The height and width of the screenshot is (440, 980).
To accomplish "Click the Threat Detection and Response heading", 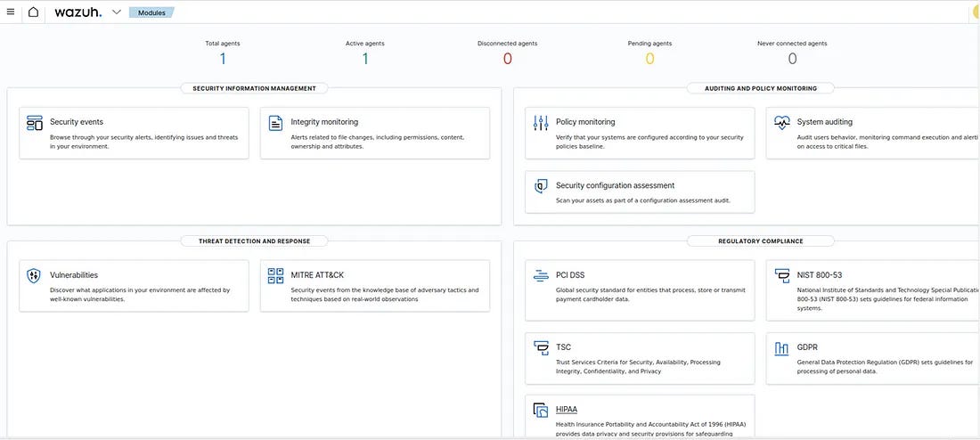I will tap(255, 241).
